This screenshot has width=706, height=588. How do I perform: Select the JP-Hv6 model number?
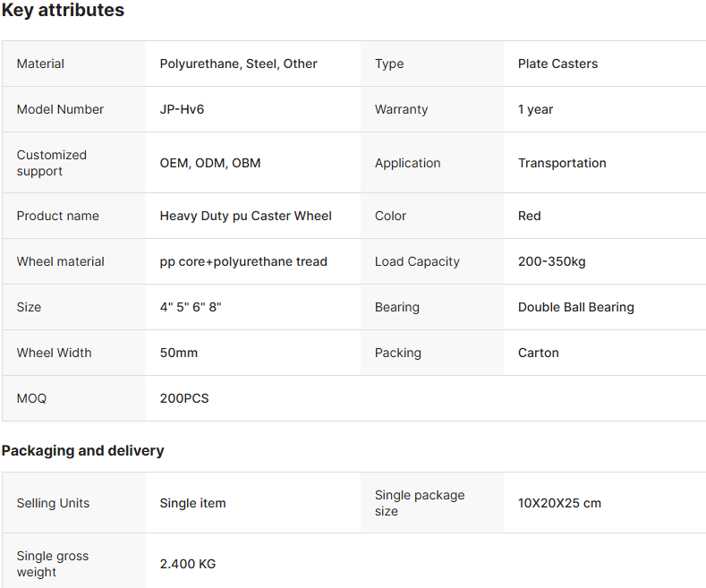point(182,109)
